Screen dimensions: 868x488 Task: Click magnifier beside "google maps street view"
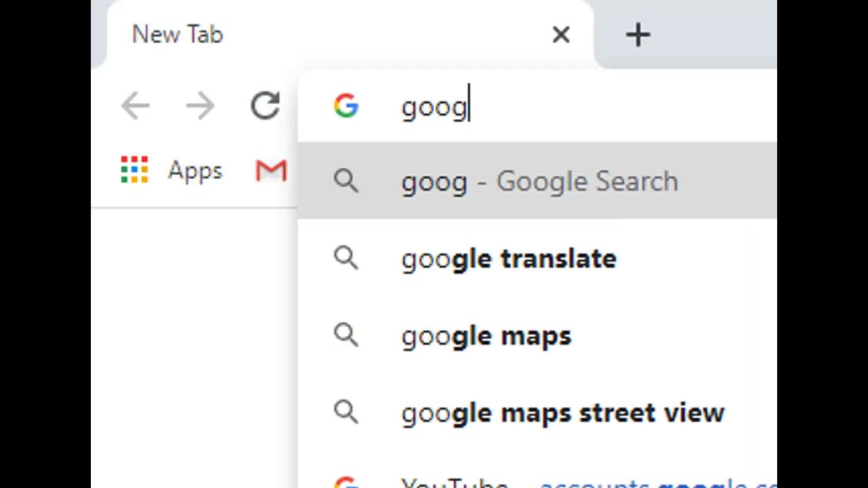pos(346,412)
